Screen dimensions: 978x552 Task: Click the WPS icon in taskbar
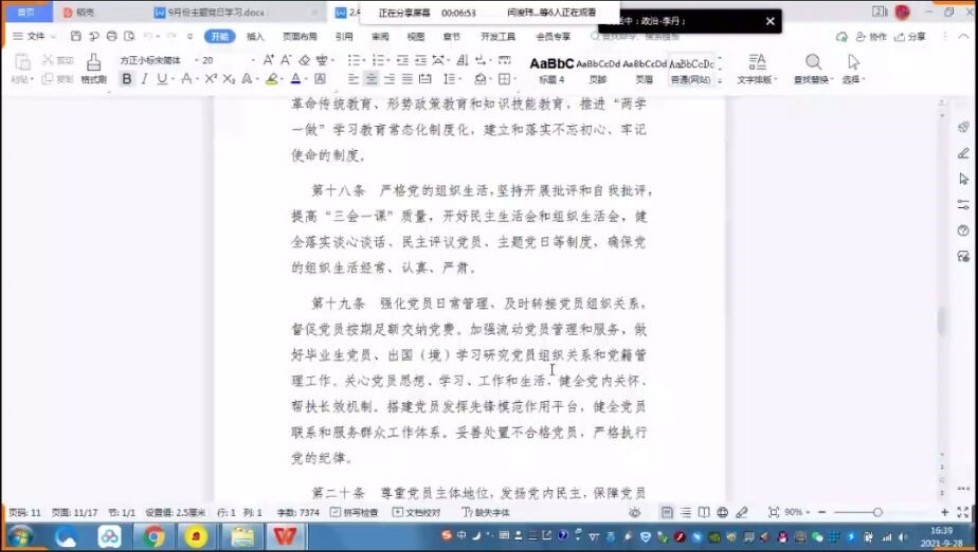pos(286,537)
